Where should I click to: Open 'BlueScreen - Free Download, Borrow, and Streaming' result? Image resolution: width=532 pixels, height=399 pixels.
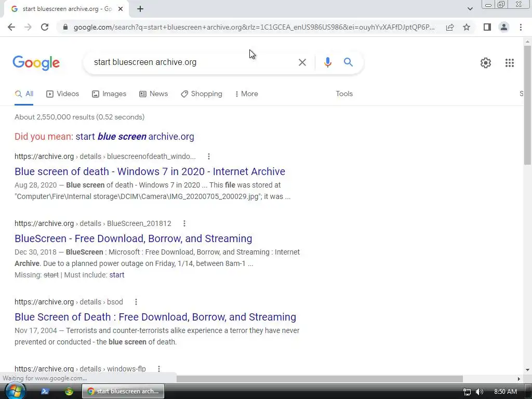pyautogui.click(x=134, y=238)
